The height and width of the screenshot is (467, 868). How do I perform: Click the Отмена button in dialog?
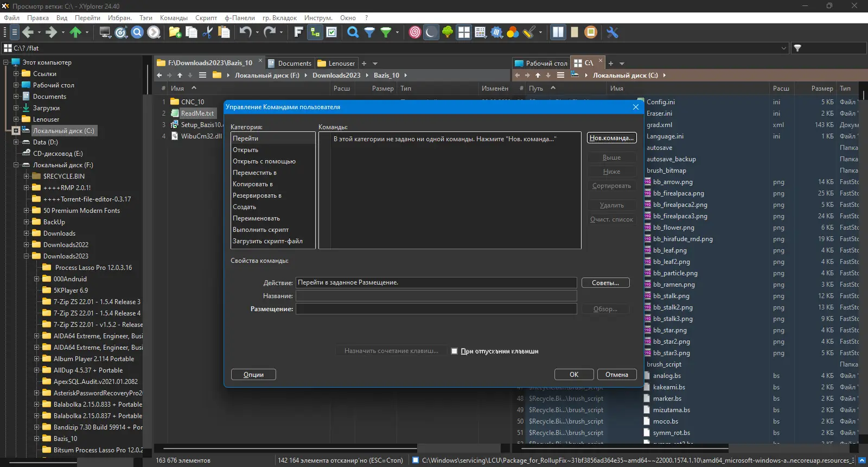616,375
